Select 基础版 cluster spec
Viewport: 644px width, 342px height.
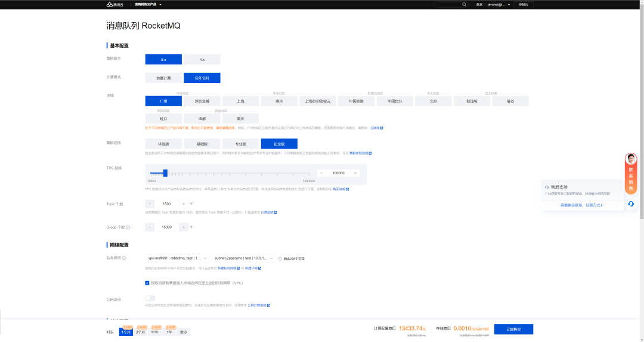pyautogui.click(x=202, y=144)
